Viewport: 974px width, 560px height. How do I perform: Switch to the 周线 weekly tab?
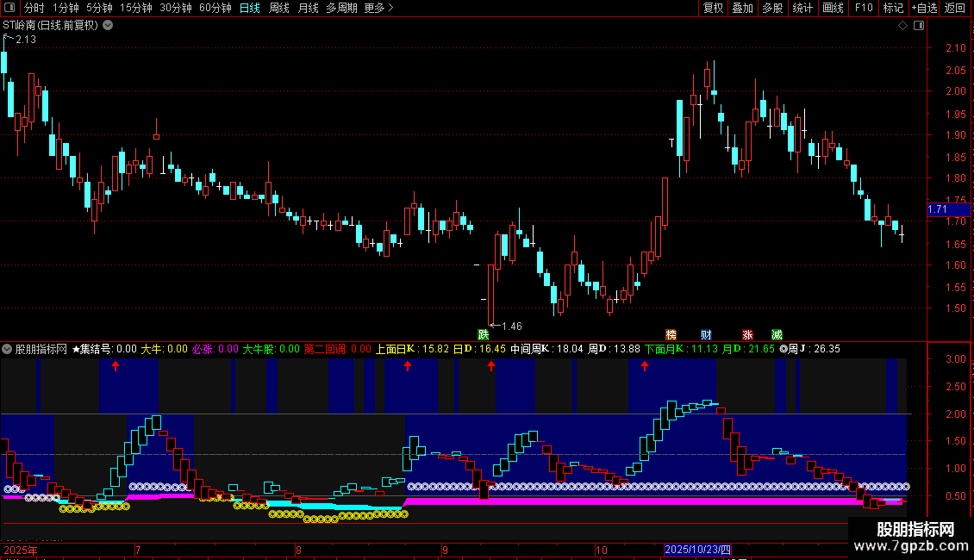tap(279, 8)
